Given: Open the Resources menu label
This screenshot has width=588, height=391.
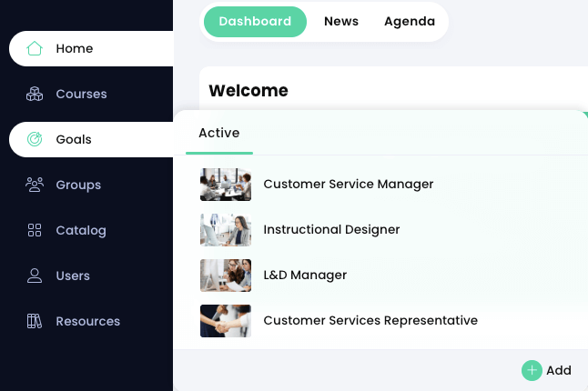Looking at the screenshot, I should 88,321.
